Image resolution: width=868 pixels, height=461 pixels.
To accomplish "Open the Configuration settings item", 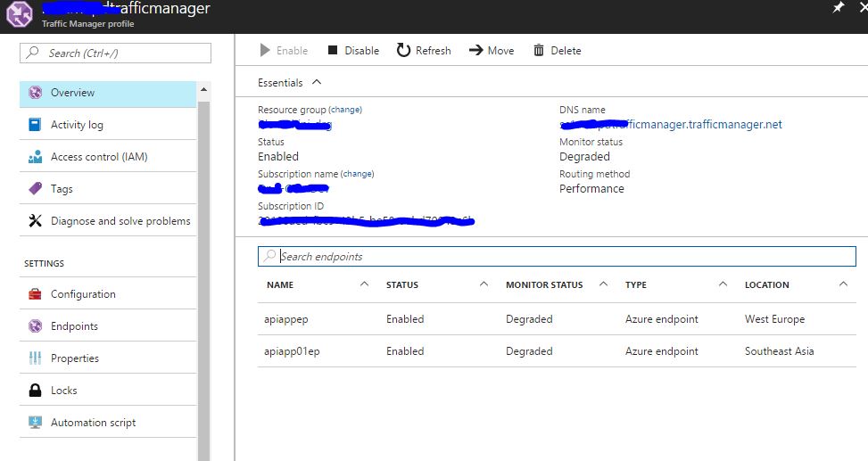I will 108,294.
